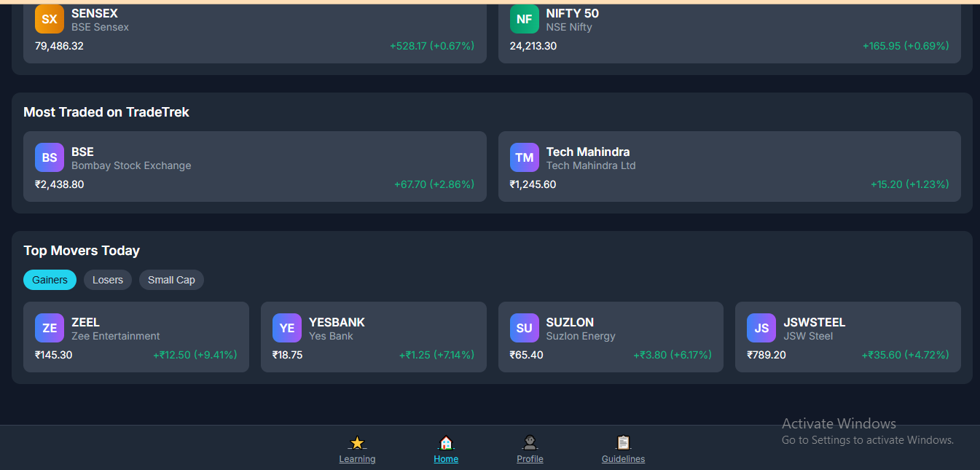The image size is (980, 470).
Task: Click SUZLON gain +₹3.80 (+6.17%)
Action: (673, 355)
